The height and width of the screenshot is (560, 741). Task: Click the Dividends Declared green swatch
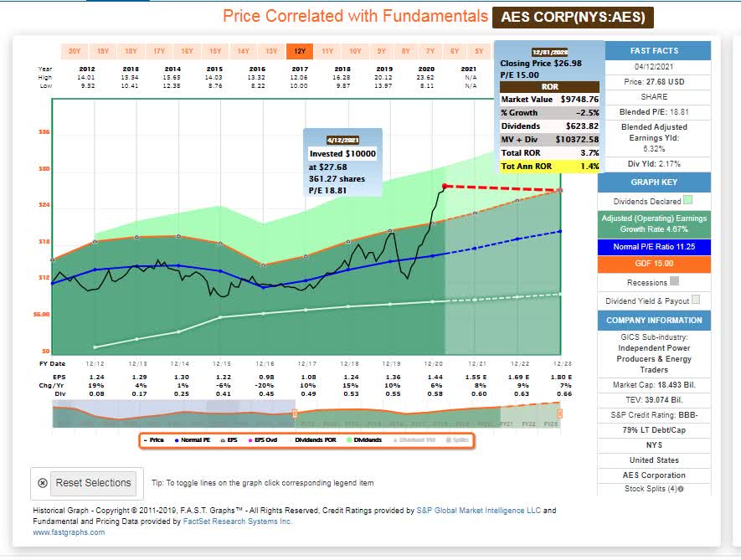point(688,200)
